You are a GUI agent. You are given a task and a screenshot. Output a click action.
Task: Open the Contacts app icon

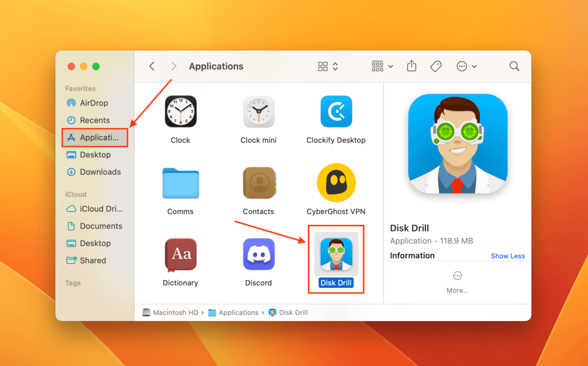click(x=258, y=183)
